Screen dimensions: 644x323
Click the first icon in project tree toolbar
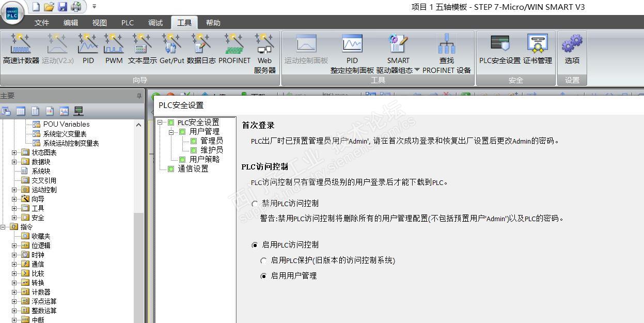click(7, 111)
